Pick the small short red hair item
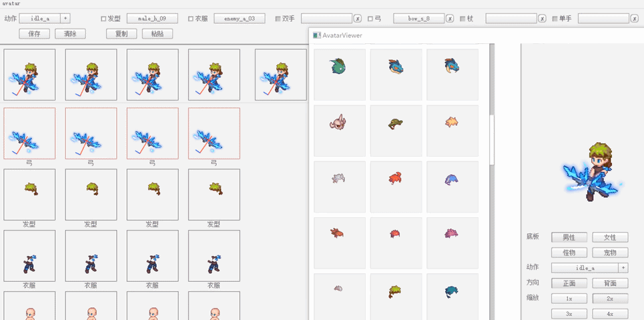The height and width of the screenshot is (320, 644). pyautogui.click(x=396, y=243)
